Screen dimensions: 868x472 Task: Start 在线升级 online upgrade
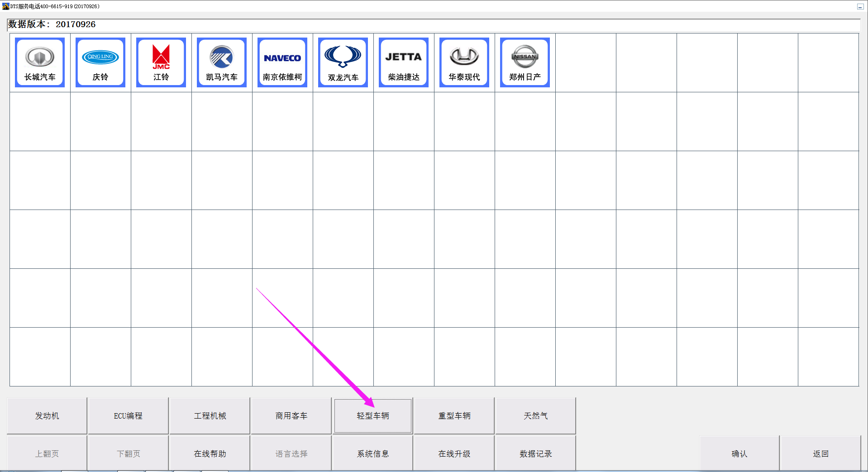[x=454, y=453]
